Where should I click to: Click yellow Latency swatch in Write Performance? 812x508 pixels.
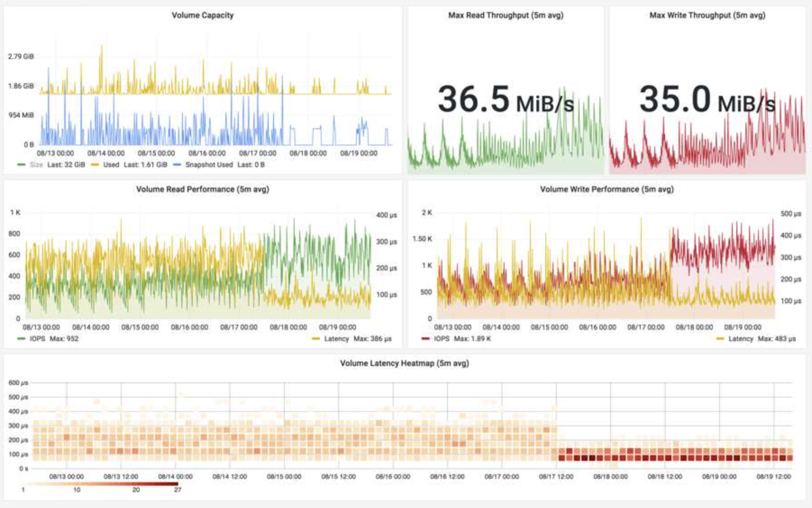tap(720, 339)
